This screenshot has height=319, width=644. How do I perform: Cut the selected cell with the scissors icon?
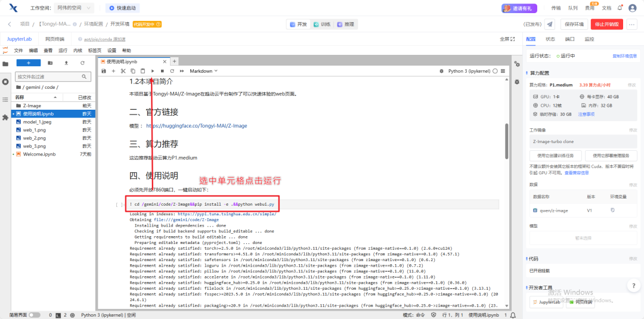click(x=123, y=71)
